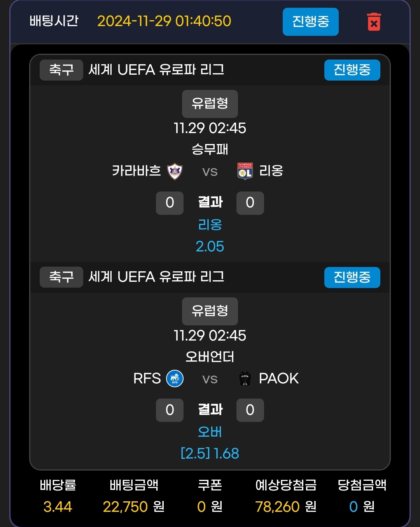Click the RFS club logo
Viewport: 420px width, 527px height.
tap(175, 378)
